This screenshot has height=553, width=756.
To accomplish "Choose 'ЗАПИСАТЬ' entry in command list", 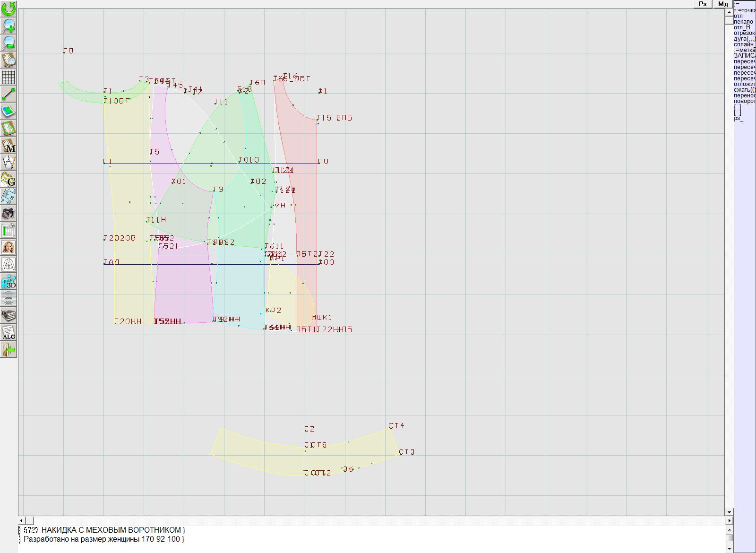I will click(744, 56).
